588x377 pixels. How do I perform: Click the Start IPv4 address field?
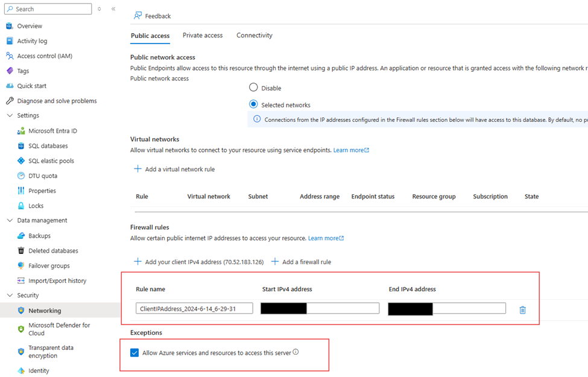(320, 308)
